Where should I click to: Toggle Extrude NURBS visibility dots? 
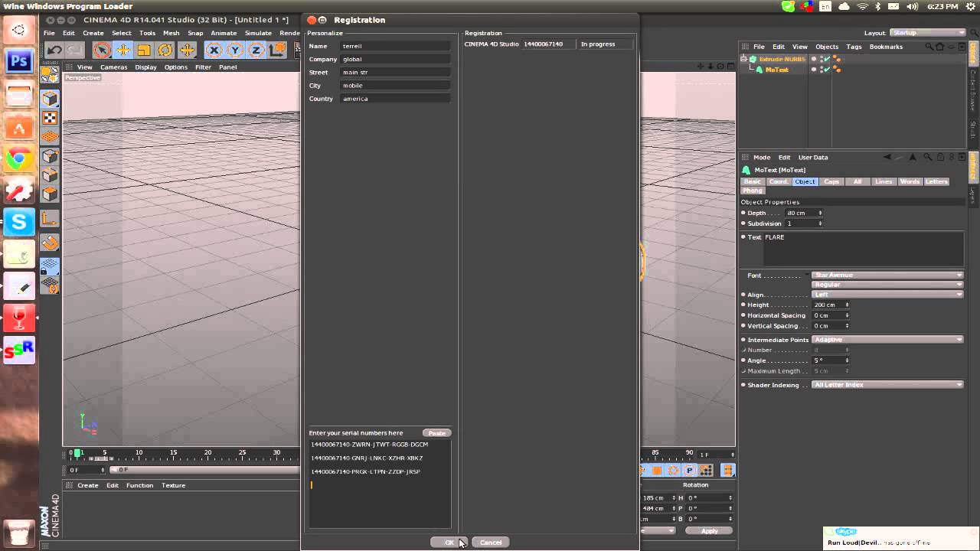pos(821,59)
